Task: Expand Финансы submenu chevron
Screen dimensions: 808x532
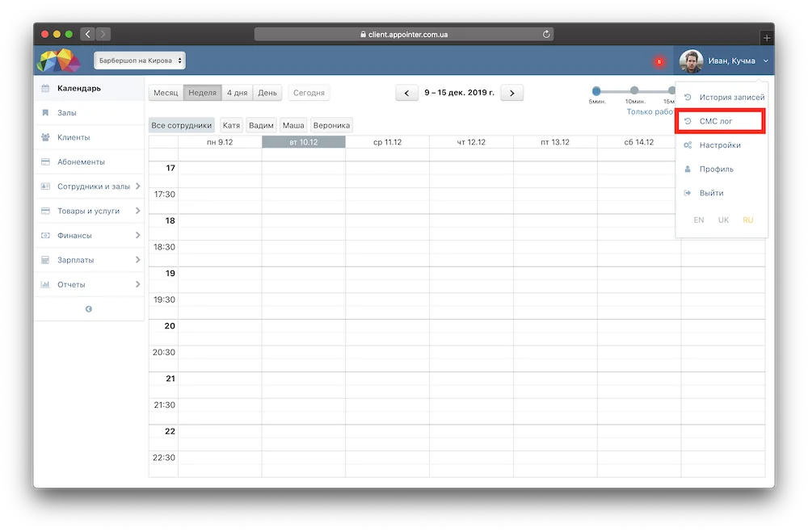Action: click(137, 236)
